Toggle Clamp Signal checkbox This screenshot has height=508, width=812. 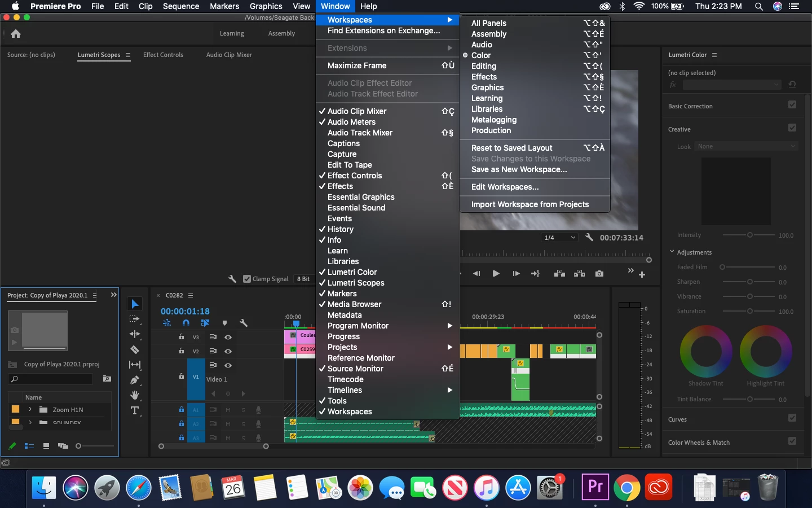247,279
